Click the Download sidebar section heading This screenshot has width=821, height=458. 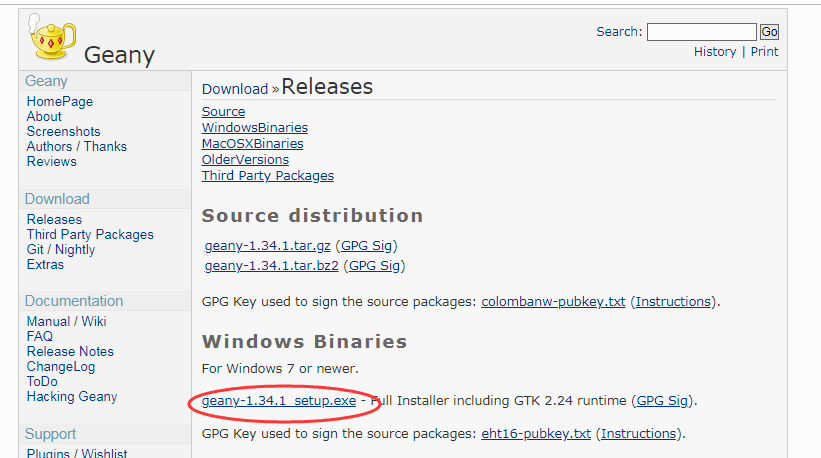[x=57, y=199]
